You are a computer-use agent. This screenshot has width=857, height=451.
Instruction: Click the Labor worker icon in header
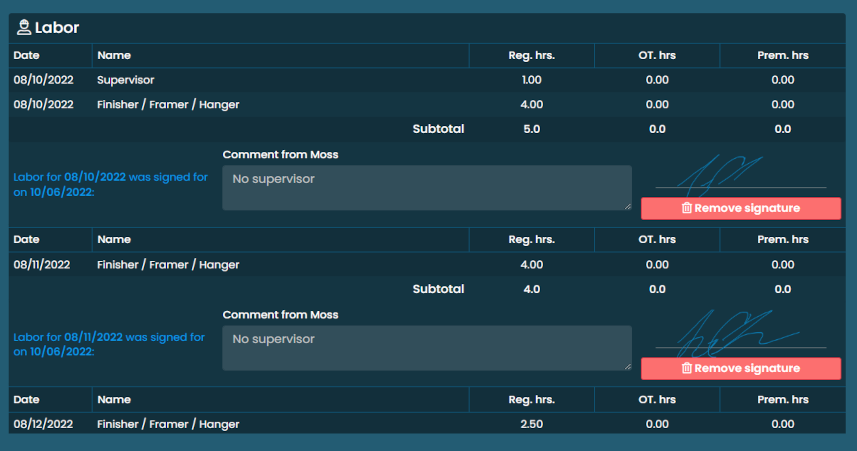[x=24, y=28]
